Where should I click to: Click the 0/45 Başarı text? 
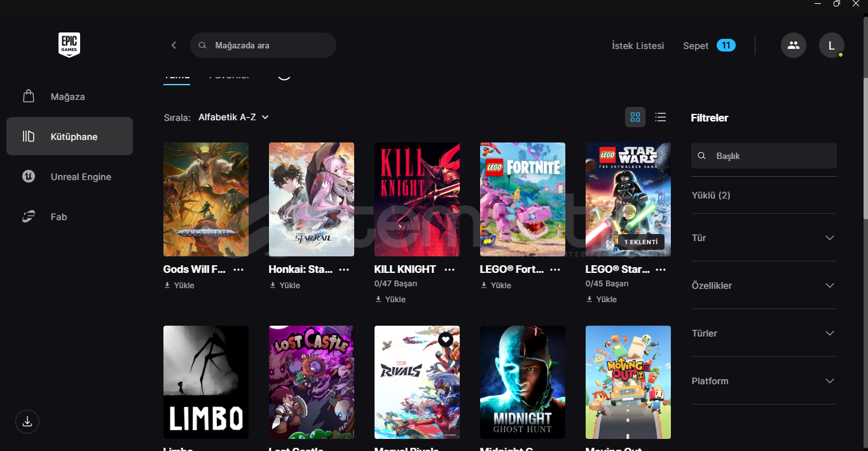[607, 284]
